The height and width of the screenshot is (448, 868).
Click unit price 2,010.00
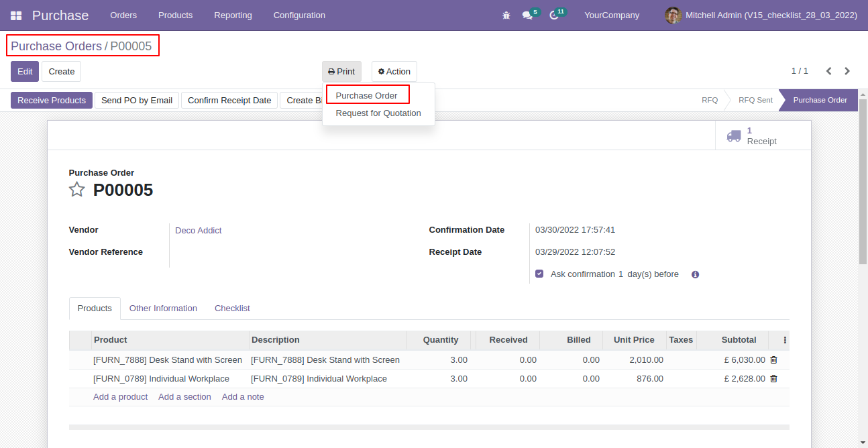[x=647, y=360]
